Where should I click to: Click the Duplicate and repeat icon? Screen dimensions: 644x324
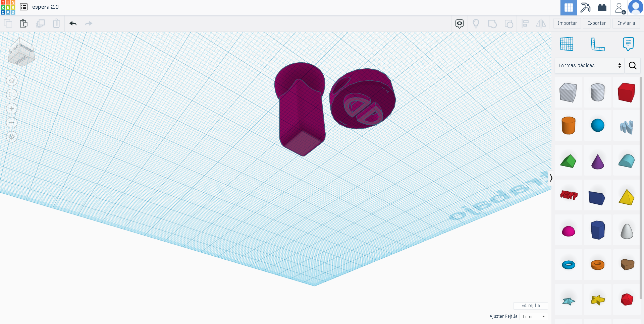point(40,23)
